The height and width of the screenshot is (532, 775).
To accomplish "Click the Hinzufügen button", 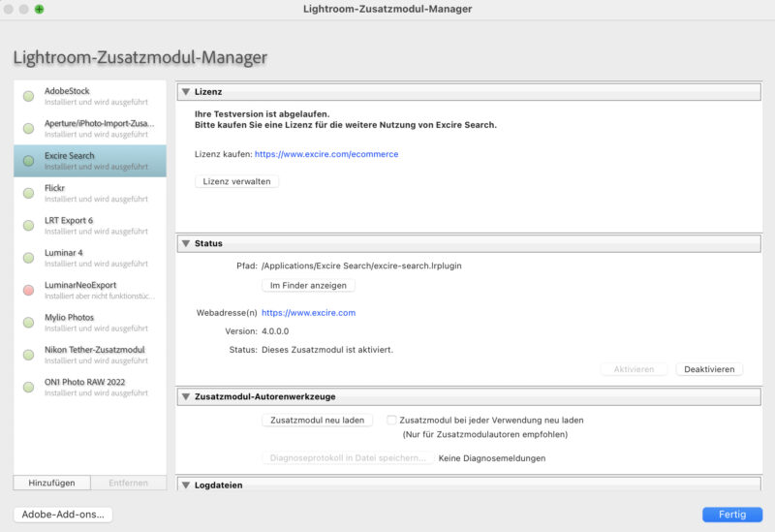I will 52,483.
